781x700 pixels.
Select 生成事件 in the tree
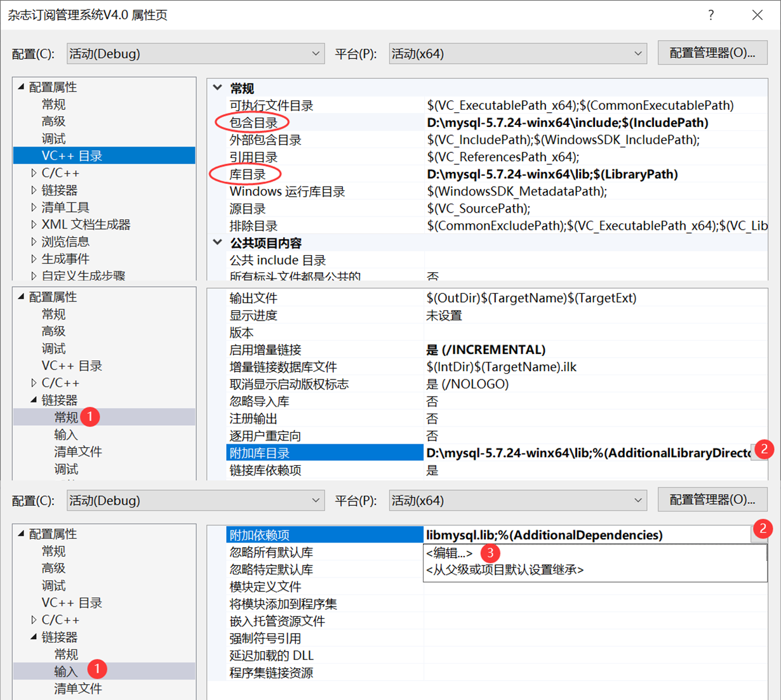[65, 258]
